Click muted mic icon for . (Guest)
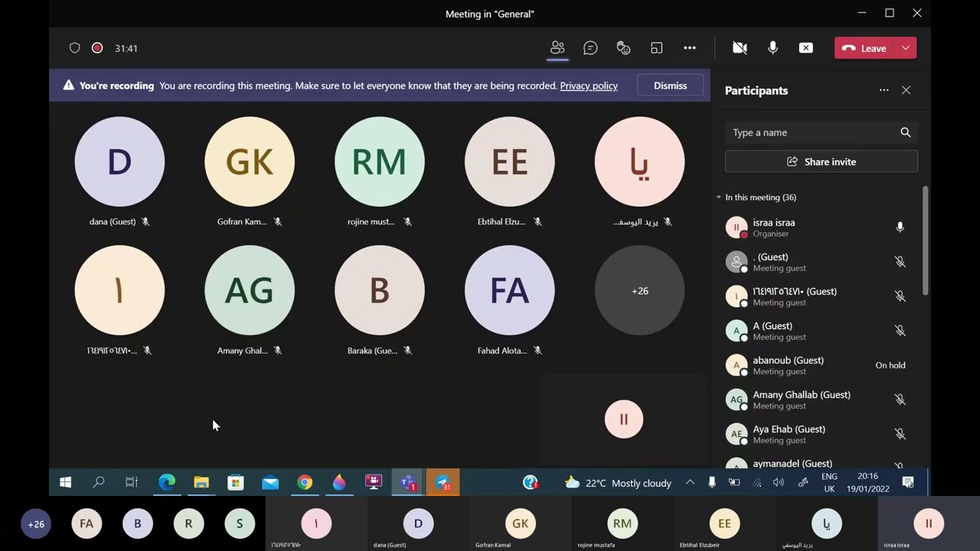 pos(900,262)
